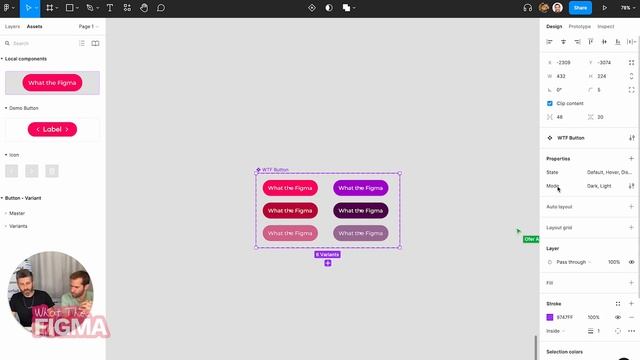Image resolution: width=640 pixels, height=360 pixels.
Task: Switch to the Inspect tab
Action: (606, 27)
